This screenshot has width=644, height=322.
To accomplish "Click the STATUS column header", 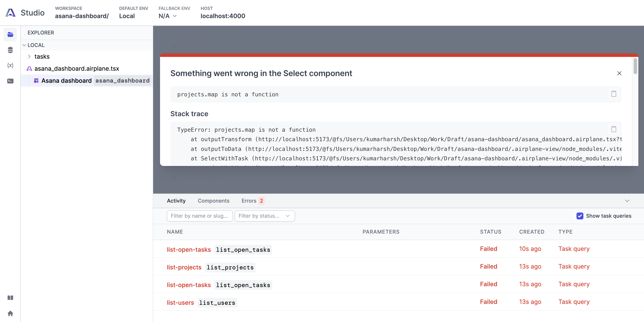I will click(490, 232).
